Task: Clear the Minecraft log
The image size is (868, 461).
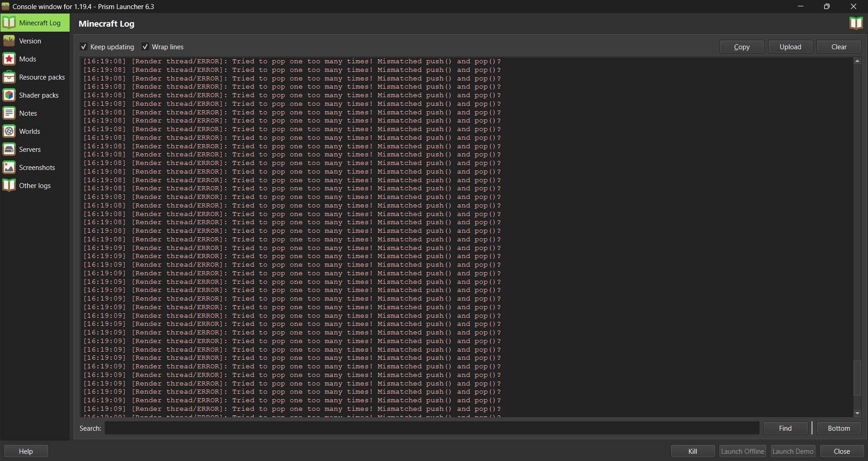Action: pyautogui.click(x=839, y=47)
